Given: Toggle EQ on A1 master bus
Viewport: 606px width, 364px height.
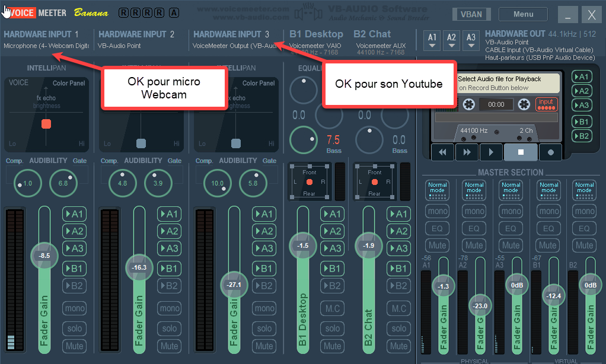Looking at the screenshot, I should [437, 228].
